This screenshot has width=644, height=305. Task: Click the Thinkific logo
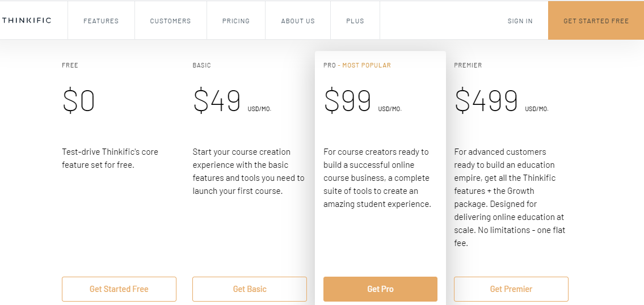tap(27, 20)
